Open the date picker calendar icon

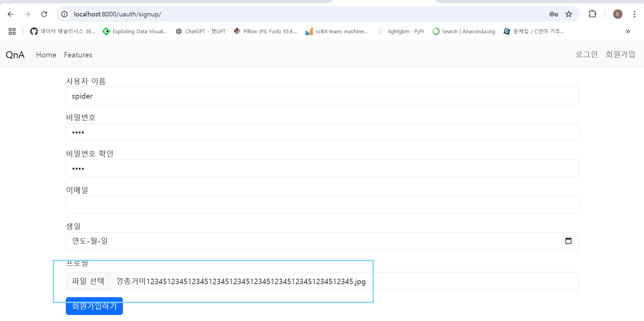click(568, 241)
